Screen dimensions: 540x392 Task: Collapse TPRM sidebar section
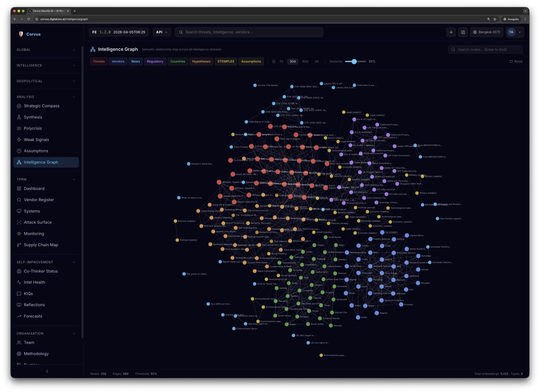click(x=46, y=180)
